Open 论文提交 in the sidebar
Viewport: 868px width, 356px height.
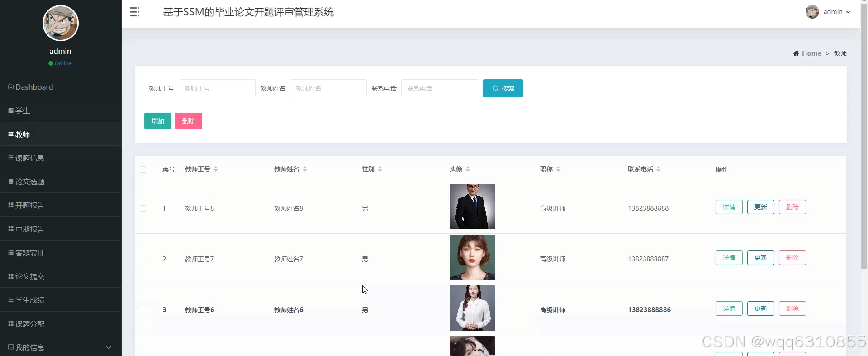(61, 276)
